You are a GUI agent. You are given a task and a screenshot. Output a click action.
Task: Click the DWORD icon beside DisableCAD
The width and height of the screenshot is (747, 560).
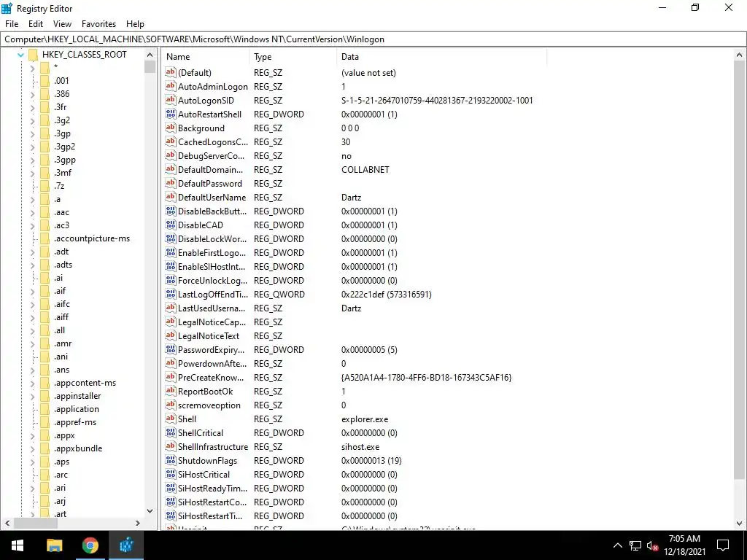(x=171, y=225)
